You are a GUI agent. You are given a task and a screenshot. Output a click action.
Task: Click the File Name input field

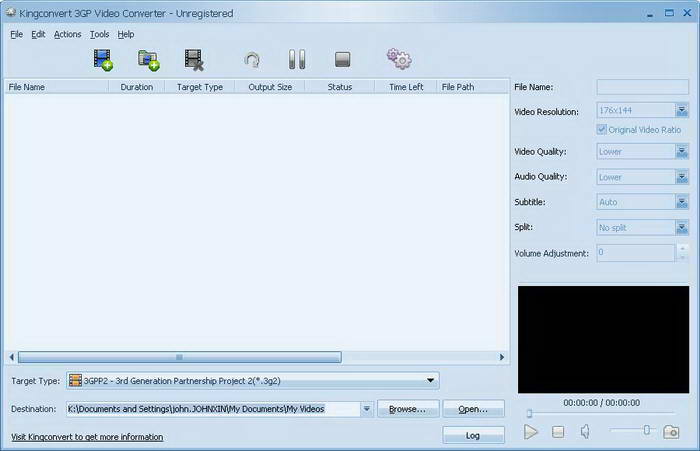pyautogui.click(x=642, y=87)
